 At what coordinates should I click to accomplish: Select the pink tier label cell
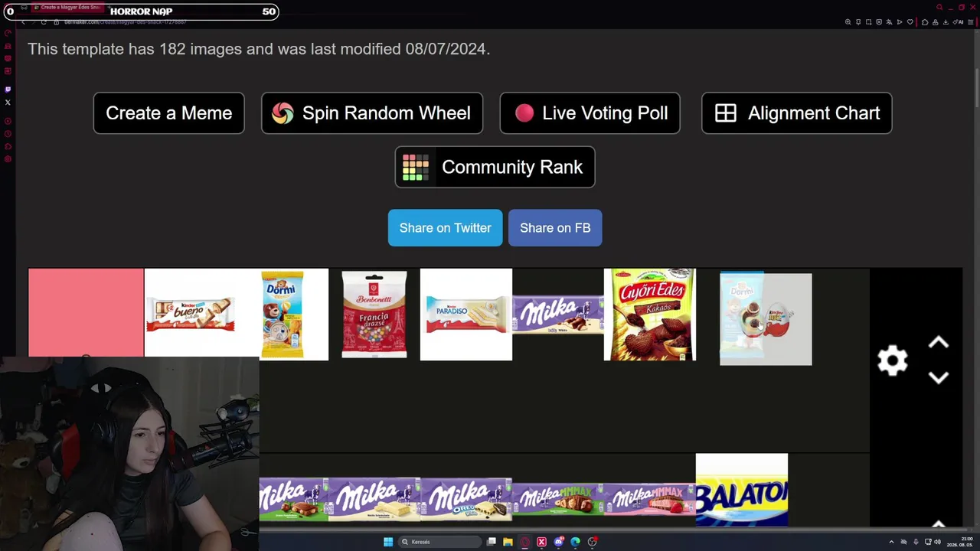(x=86, y=312)
